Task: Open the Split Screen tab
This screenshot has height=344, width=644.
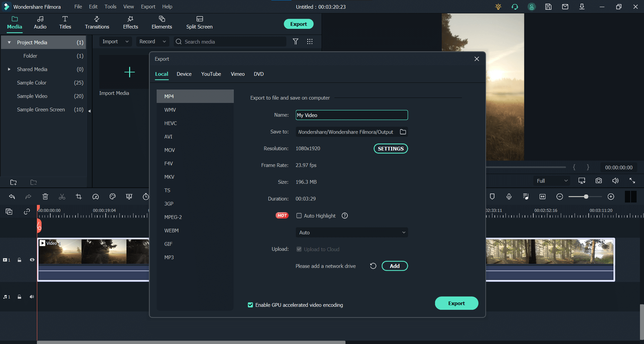Action: pyautogui.click(x=199, y=23)
